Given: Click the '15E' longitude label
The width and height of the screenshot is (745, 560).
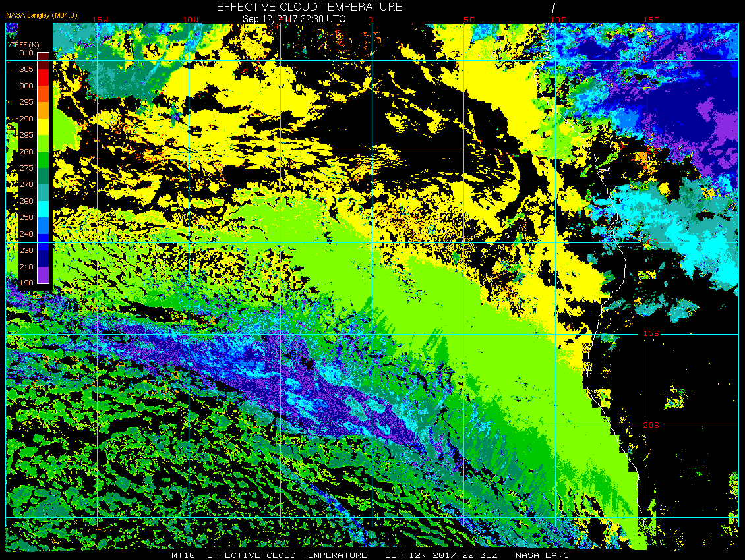Looking at the screenshot, I should pyautogui.click(x=651, y=20).
